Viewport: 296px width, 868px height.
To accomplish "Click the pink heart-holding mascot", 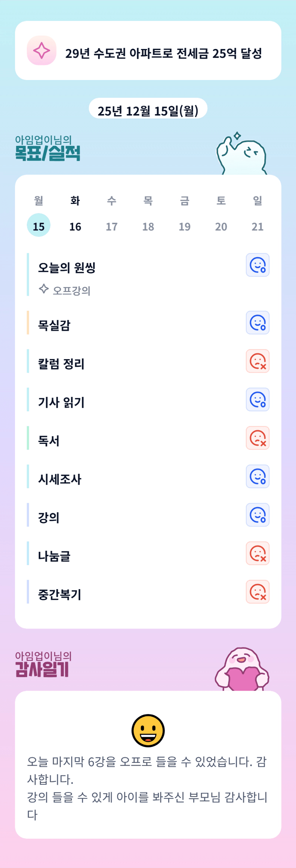I will [242, 670].
